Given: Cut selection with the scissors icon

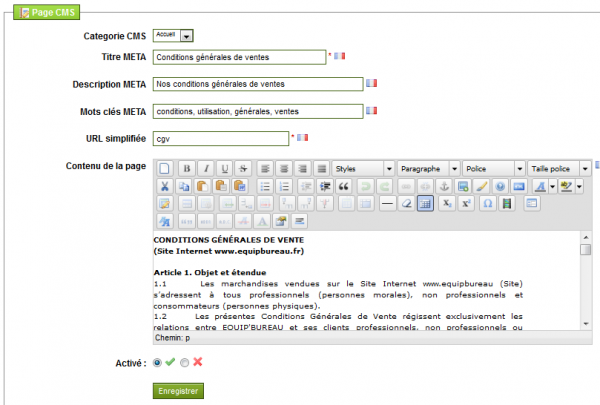Looking at the screenshot, I should 165,186.
